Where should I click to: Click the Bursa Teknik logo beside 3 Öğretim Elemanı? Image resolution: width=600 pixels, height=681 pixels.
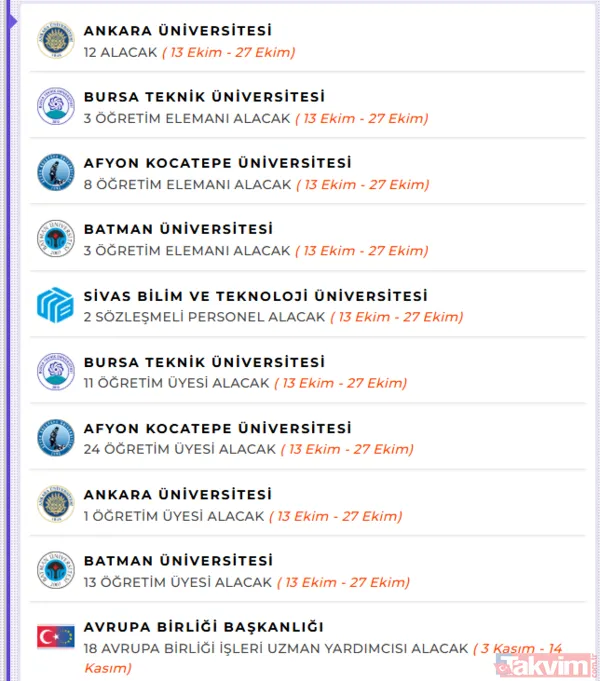pos(56,107)
